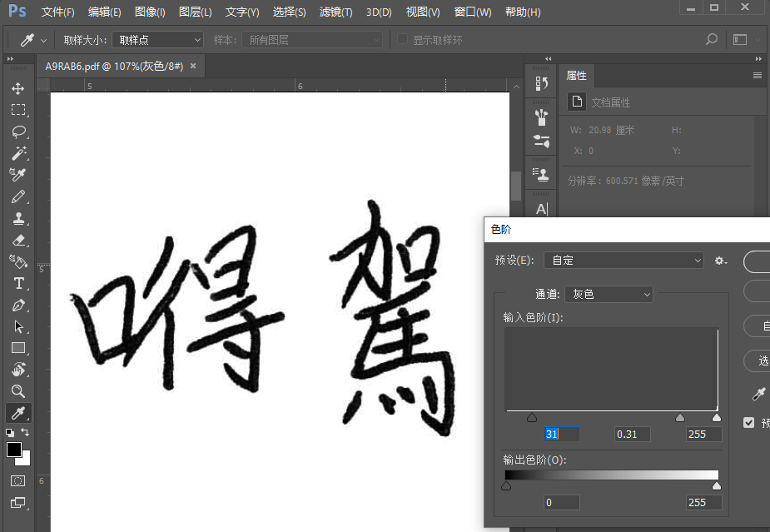This screenshot has width=770, height=532.
Task: Open the History panel icon
Action: click(x=541, y=83)
